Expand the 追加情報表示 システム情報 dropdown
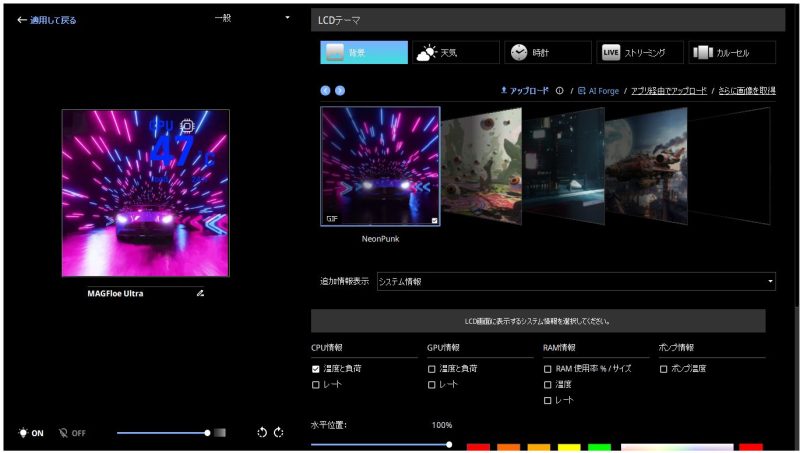 click(575, 282)
